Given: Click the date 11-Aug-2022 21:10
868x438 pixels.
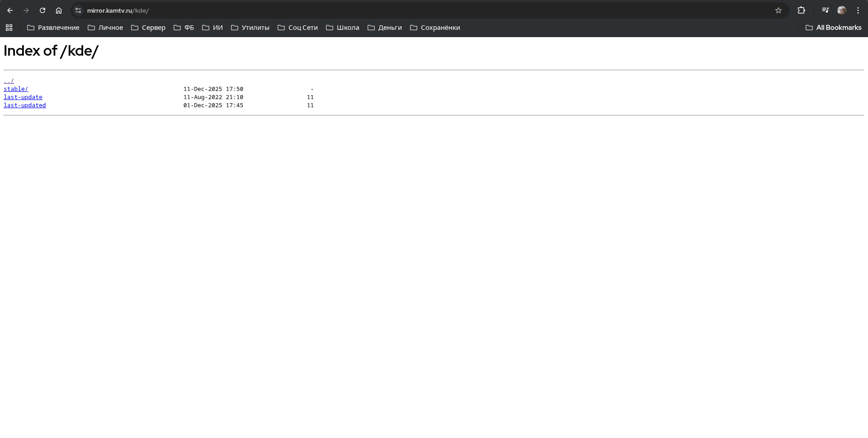Looking at the screenshot, I should pyautogui.click(x=213, y=97).
